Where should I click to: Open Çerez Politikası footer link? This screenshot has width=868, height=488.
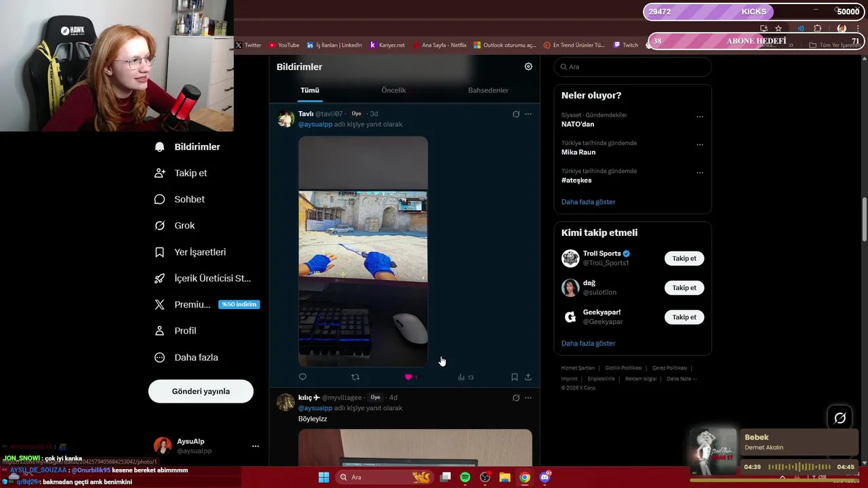point(669,368)
